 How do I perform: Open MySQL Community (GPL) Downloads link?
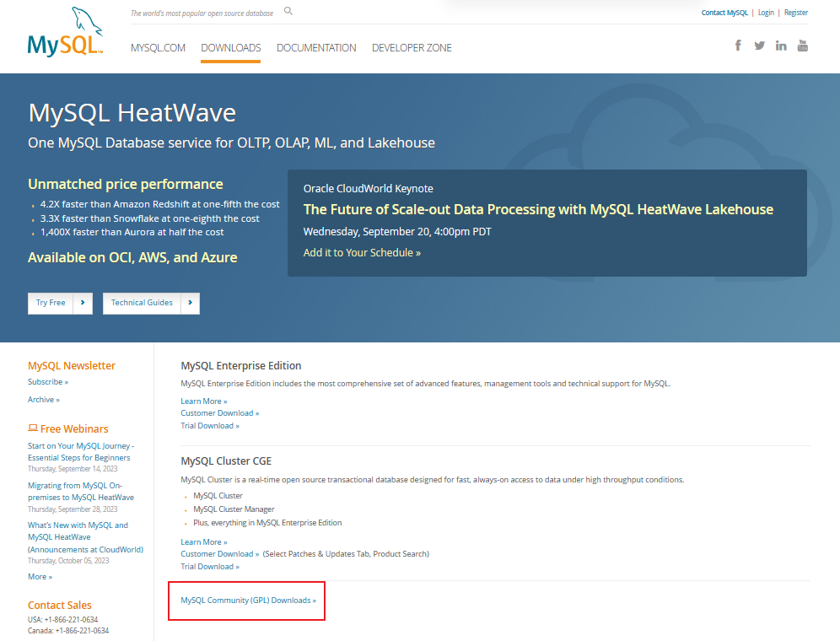click(x=248, y=601)
